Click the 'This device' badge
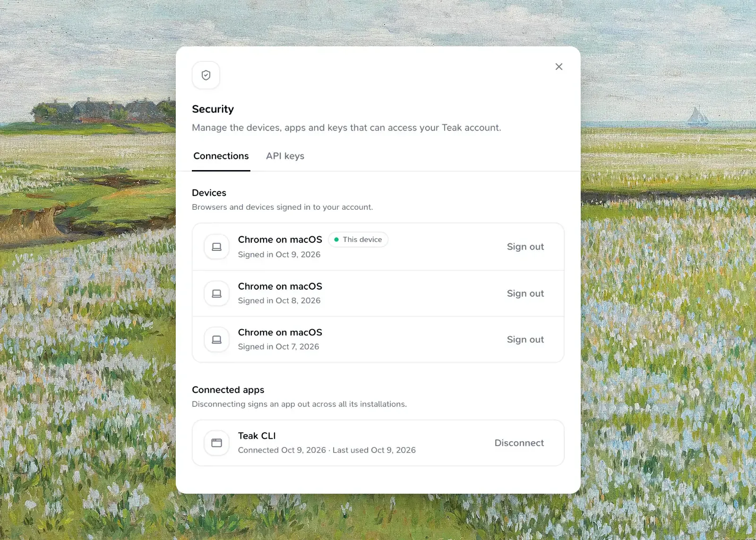This screenshot has width=756, height=540. point(358,240)
